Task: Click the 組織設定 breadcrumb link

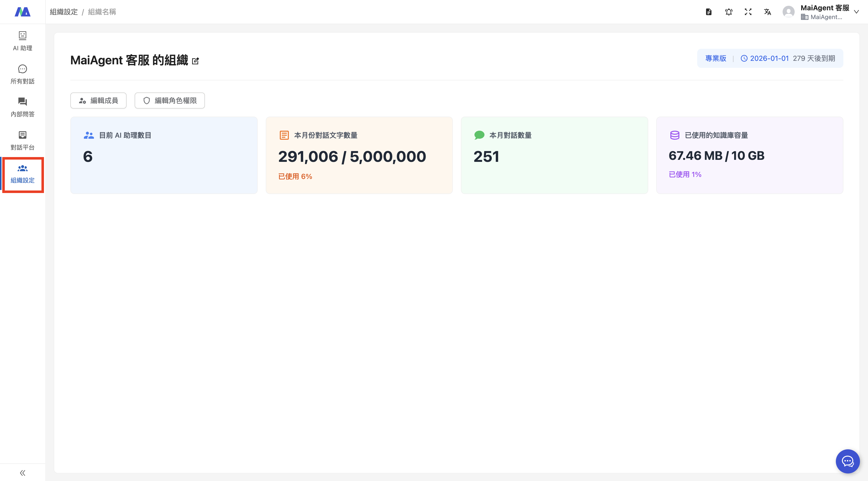Action: pos(64,12)
